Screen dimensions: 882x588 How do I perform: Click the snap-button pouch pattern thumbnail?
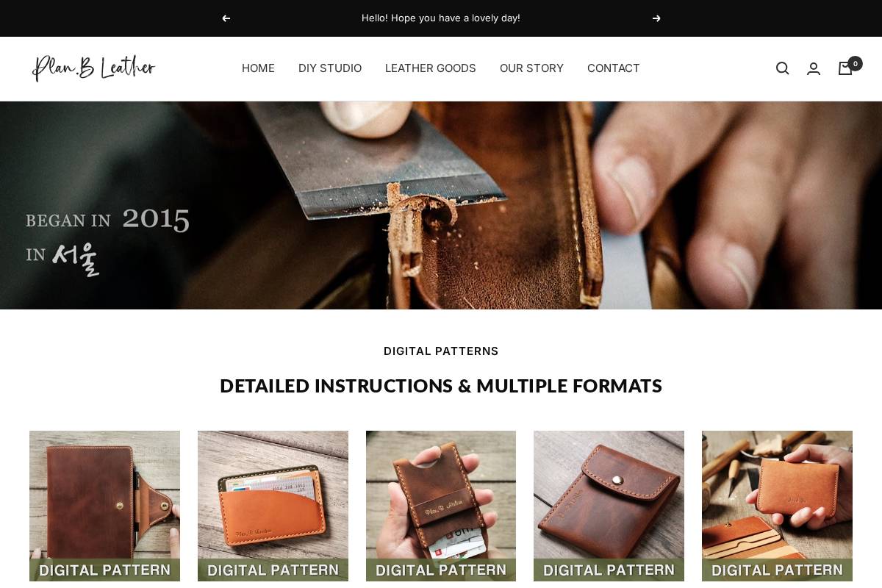click(609, 506)
